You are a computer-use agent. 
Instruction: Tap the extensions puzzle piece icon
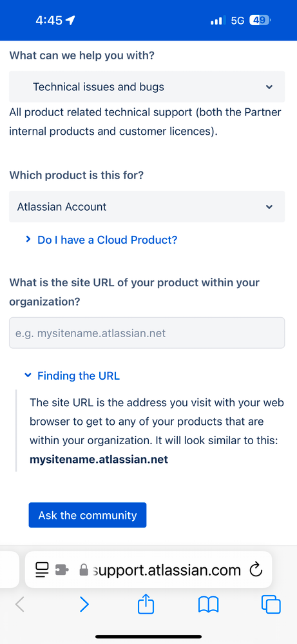[62, 570]
